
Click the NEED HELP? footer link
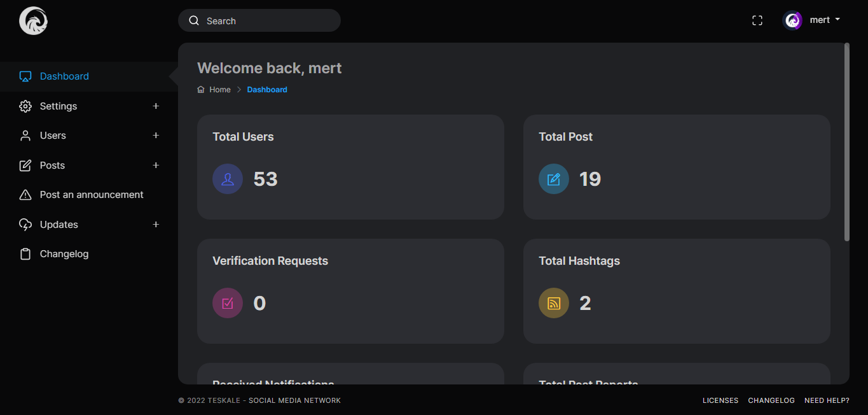(827, 400)
